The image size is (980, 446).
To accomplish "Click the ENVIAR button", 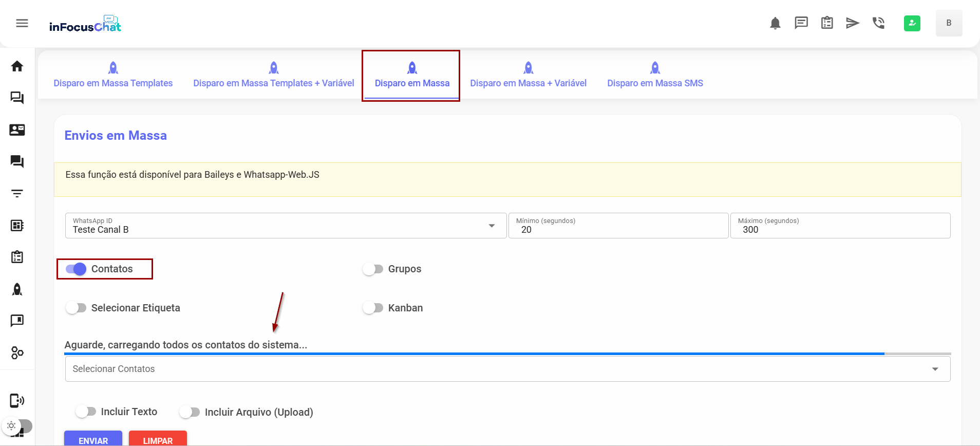I will (x=93, y=440).
